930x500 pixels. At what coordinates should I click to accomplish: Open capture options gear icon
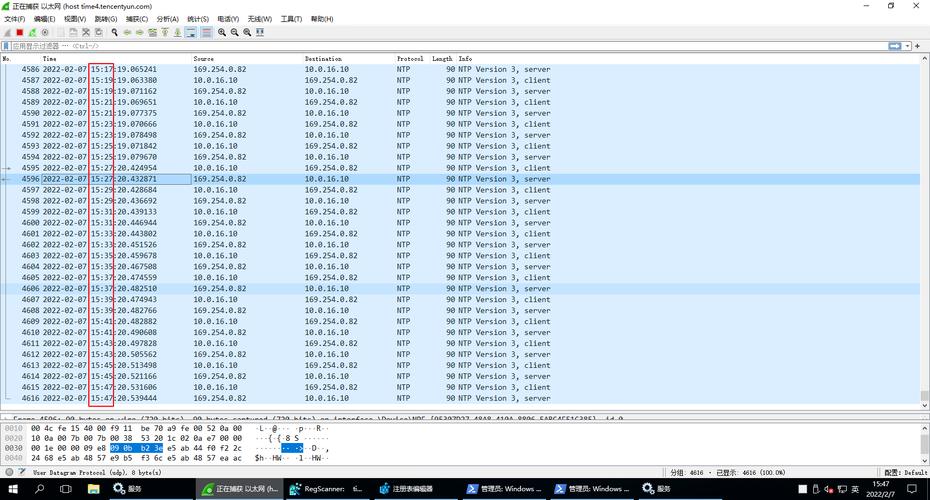44,33
